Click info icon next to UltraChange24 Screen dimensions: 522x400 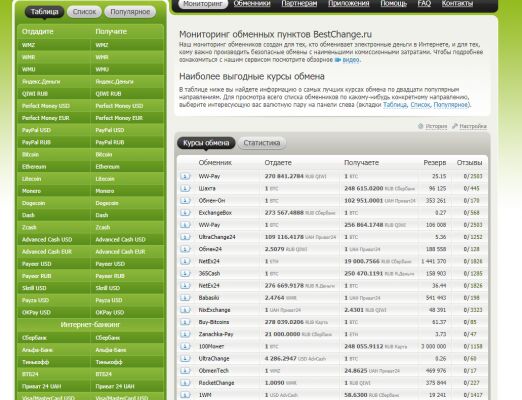(185, 237)
